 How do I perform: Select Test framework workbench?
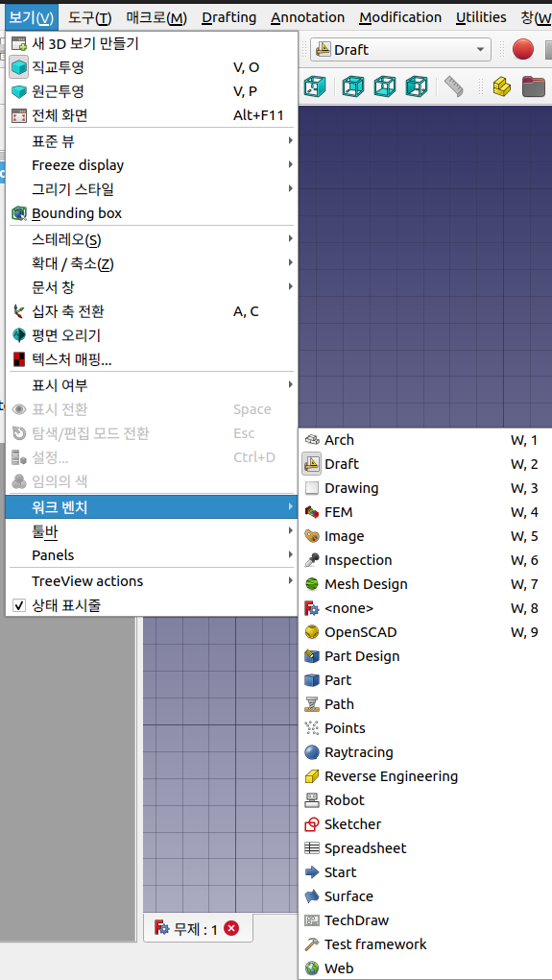click(424, 944)
